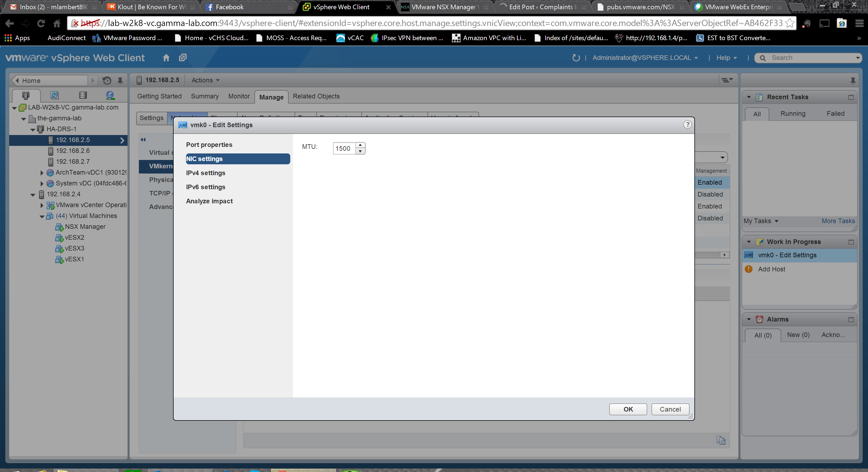868x472 pixels.
Task: Click the navigator history icon
Action: point(107,81)
